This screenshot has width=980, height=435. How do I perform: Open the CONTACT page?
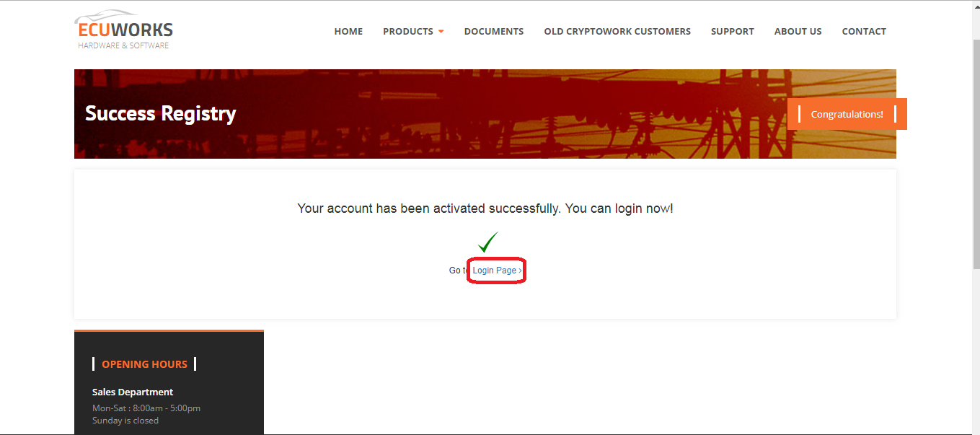864,32
